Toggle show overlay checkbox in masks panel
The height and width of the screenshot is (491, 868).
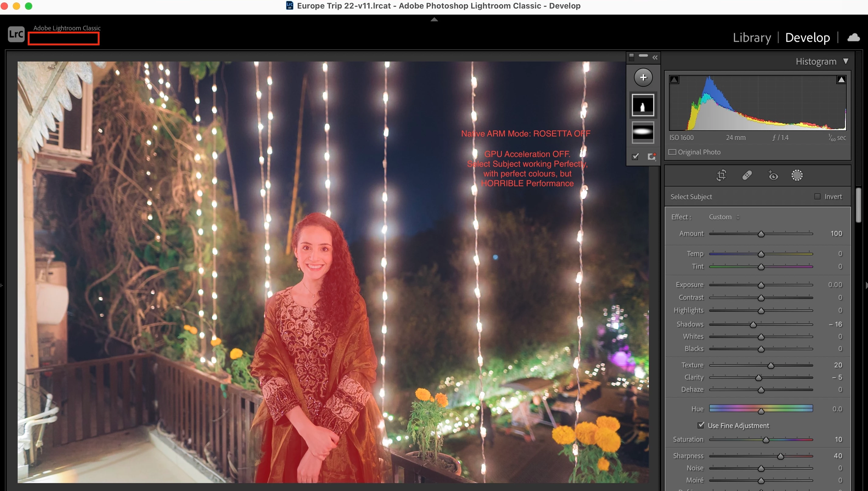[635, 157]
